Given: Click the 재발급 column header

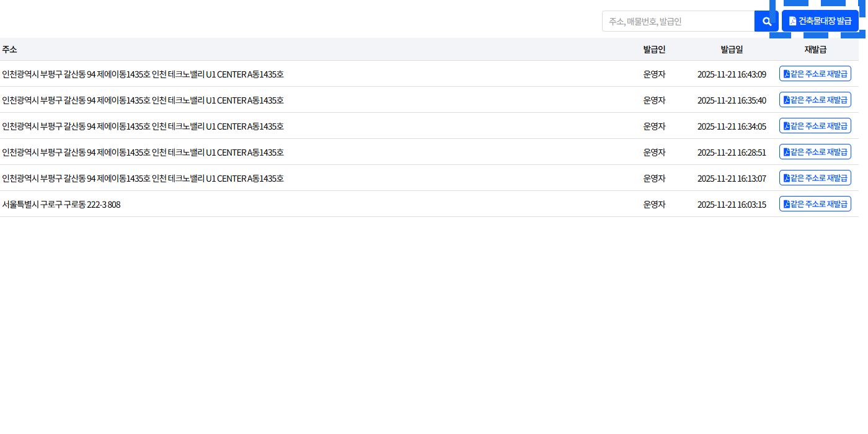Looking at the screenshot, I should coord(815,50).
